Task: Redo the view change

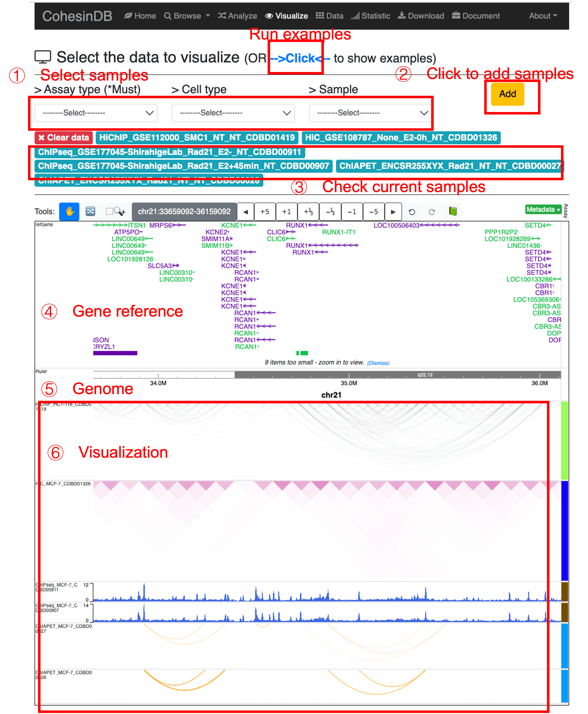Action: (432, 212)
